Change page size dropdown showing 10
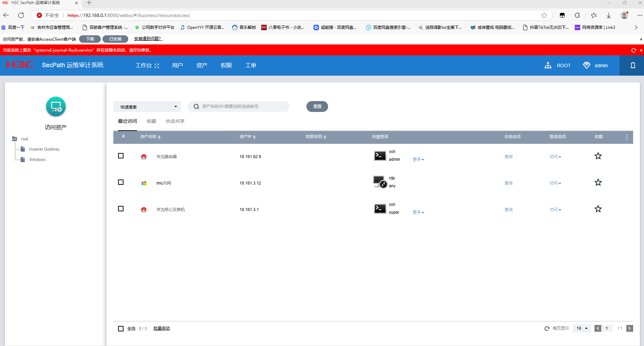This screenshot has height=346, width=644. tap(582, 328)
